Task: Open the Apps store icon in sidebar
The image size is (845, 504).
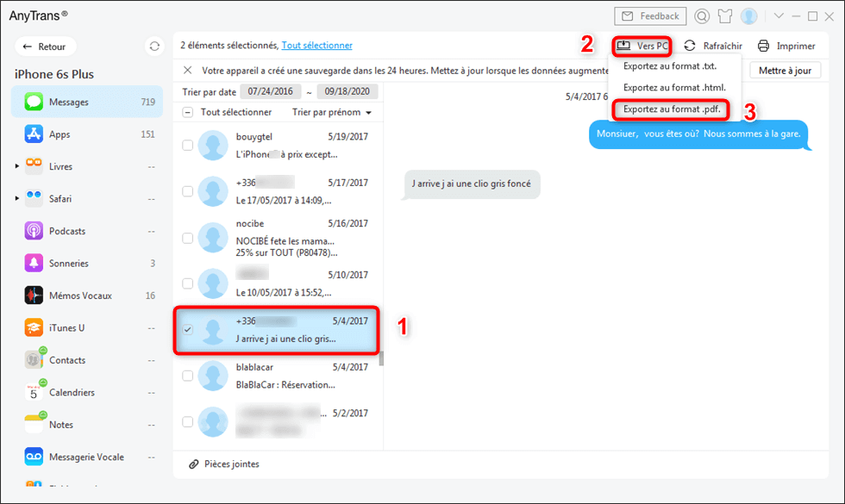Action: 34,134
